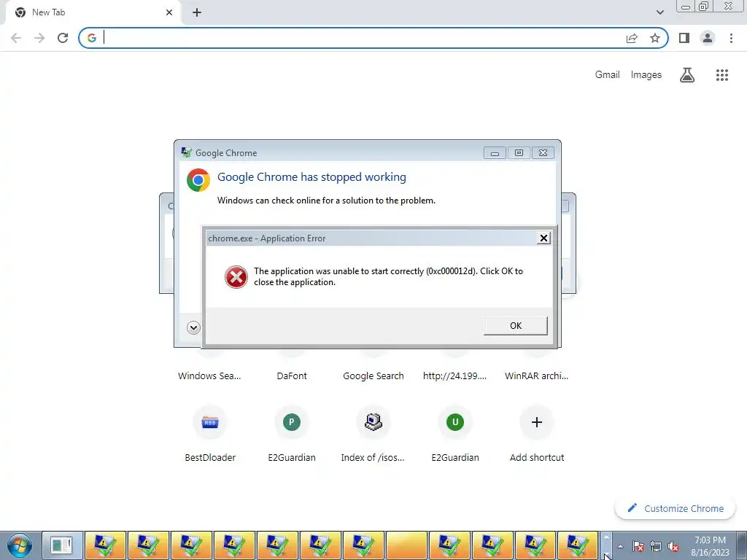Open the Action Center flag tray icon
747x560 pixels.
click(638, 546)
